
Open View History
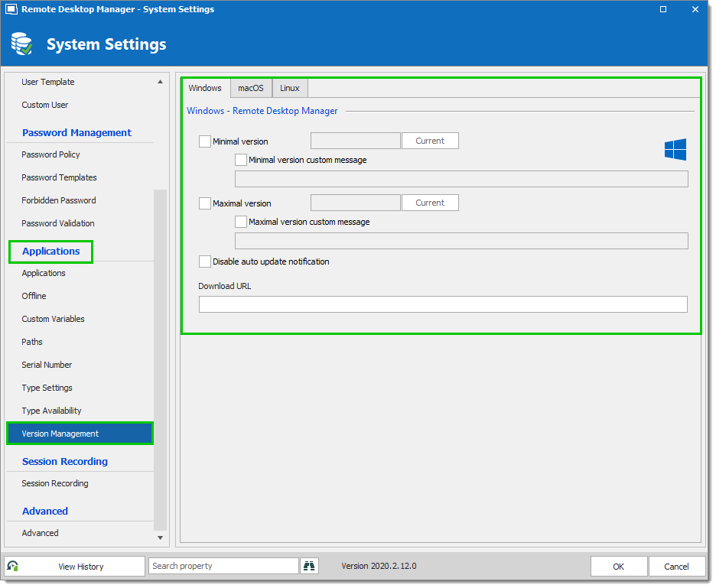[74, 566]
